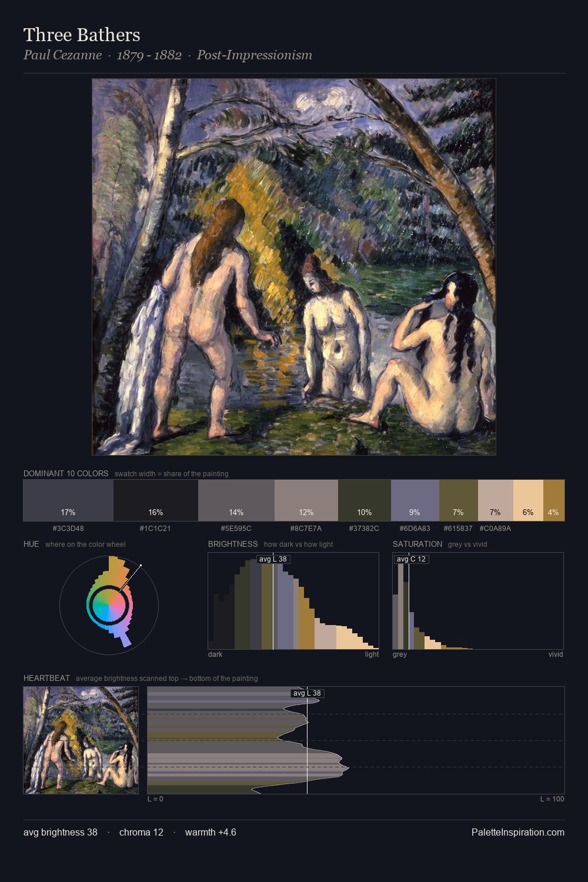Choose the second 7% swatch #C0A89A
This screenshot has height=882, width=588.
click(496, 500)
